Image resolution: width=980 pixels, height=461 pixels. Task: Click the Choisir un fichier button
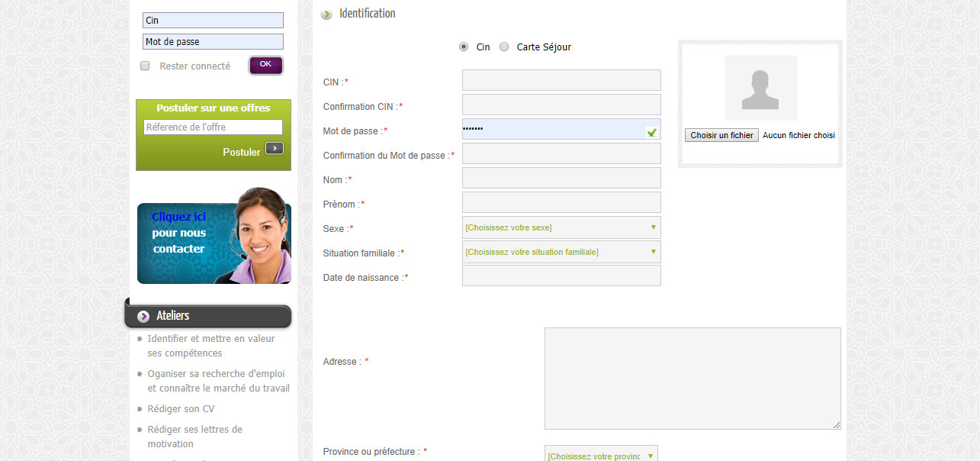tap(721, 135)
